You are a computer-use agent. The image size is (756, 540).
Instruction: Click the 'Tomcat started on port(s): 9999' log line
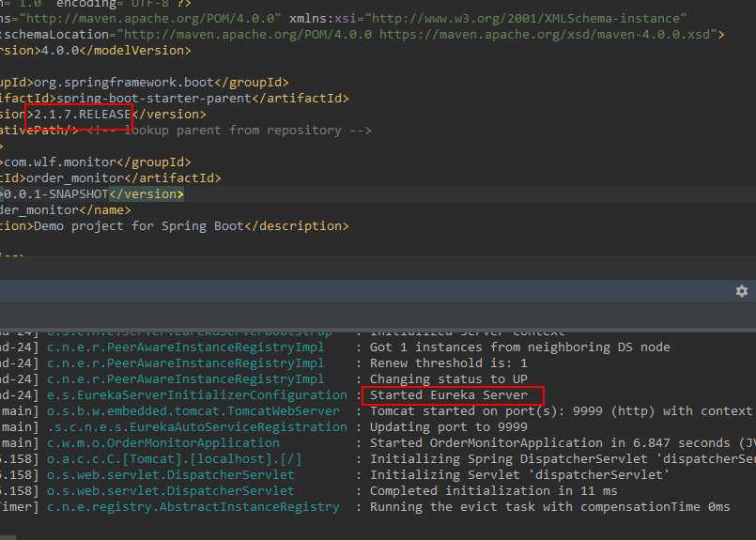[563, 410]
